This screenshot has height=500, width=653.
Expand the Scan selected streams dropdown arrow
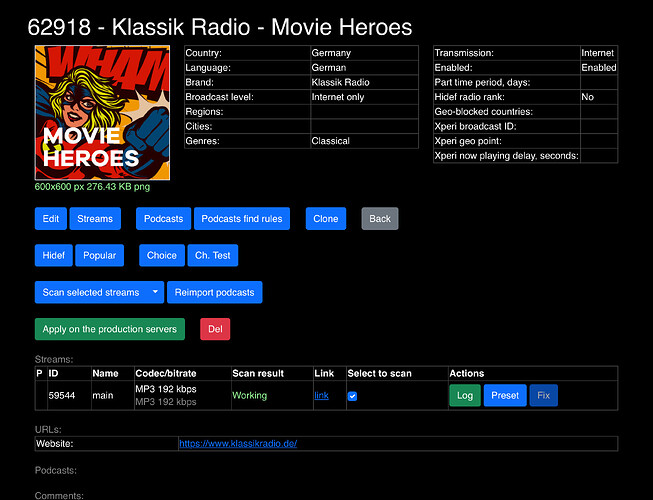tap(155, 292)
